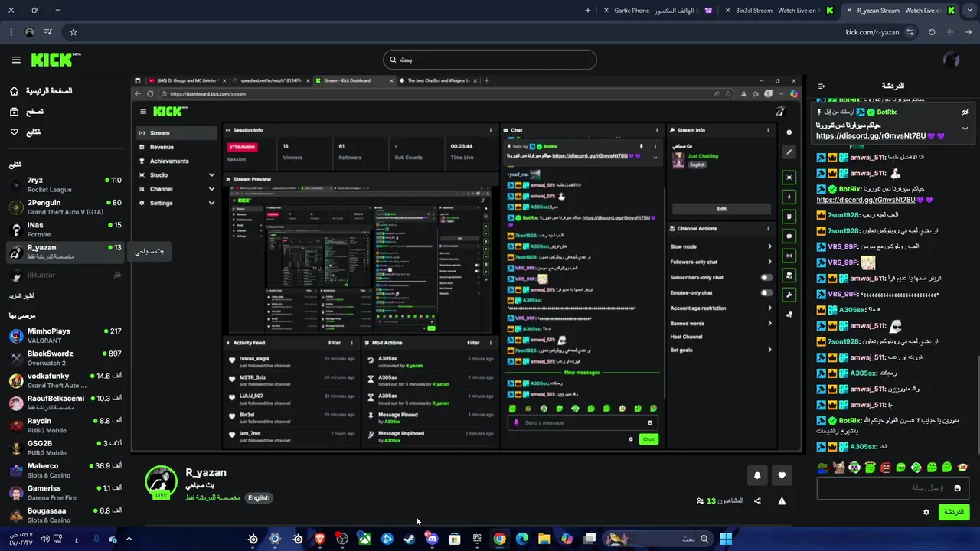The width and height of the screenshot is (980, 551).
Task: Click the wrench icon in streamed dashboard rail
Action: (789, 295)
